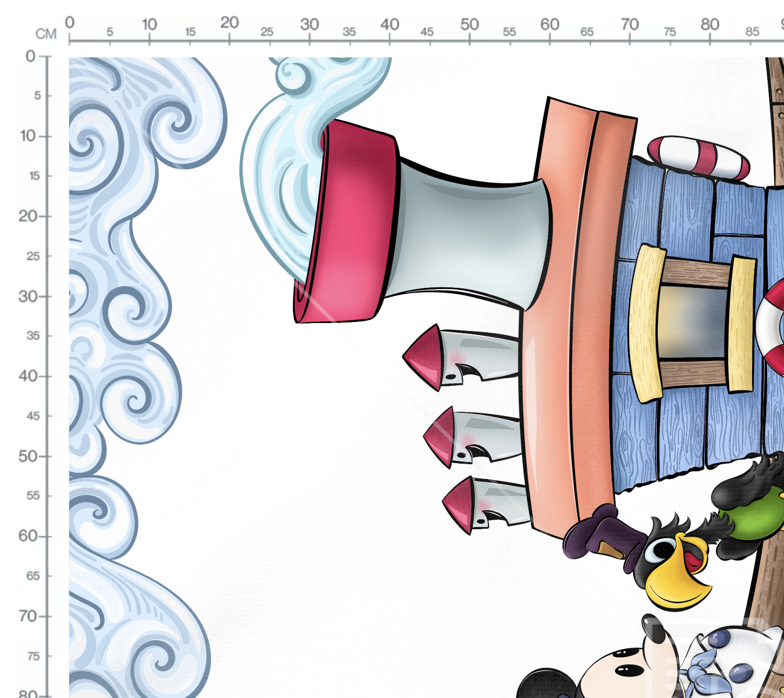The height and width of the screenshot is (698, 784).
Task: Click the topmost red-tipped whistle pipe
Action: coord(460,357)
